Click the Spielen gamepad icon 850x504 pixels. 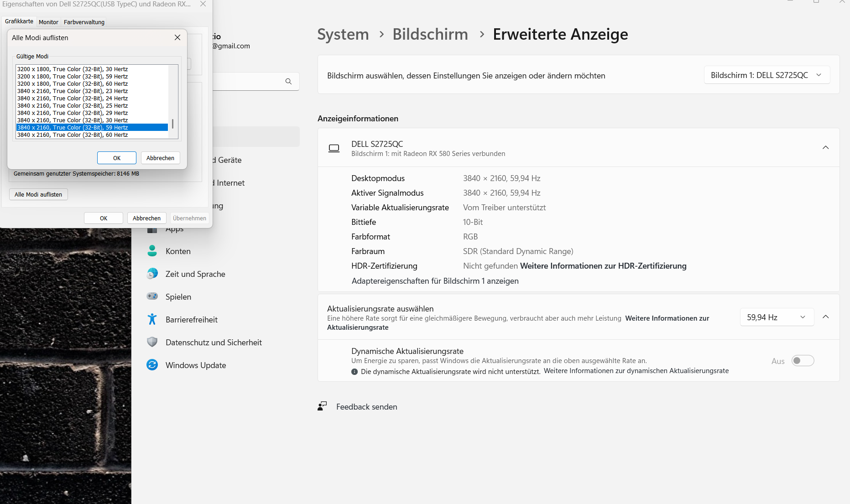click(152, 296)
